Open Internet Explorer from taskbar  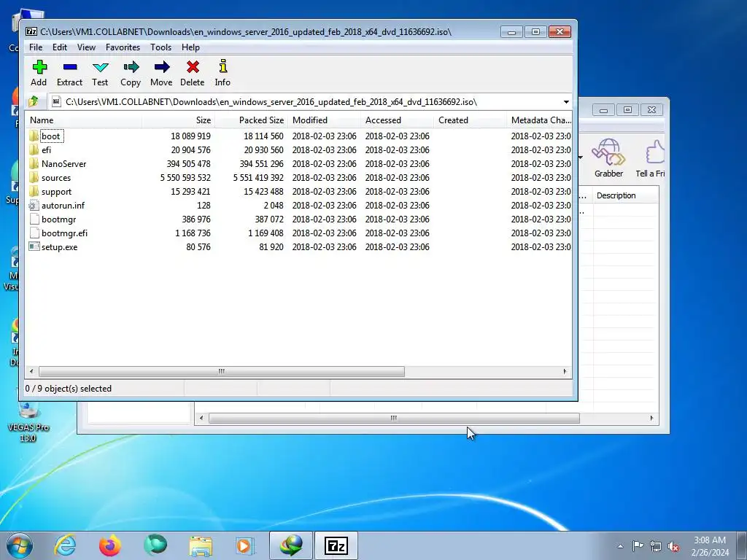[65, 545]
